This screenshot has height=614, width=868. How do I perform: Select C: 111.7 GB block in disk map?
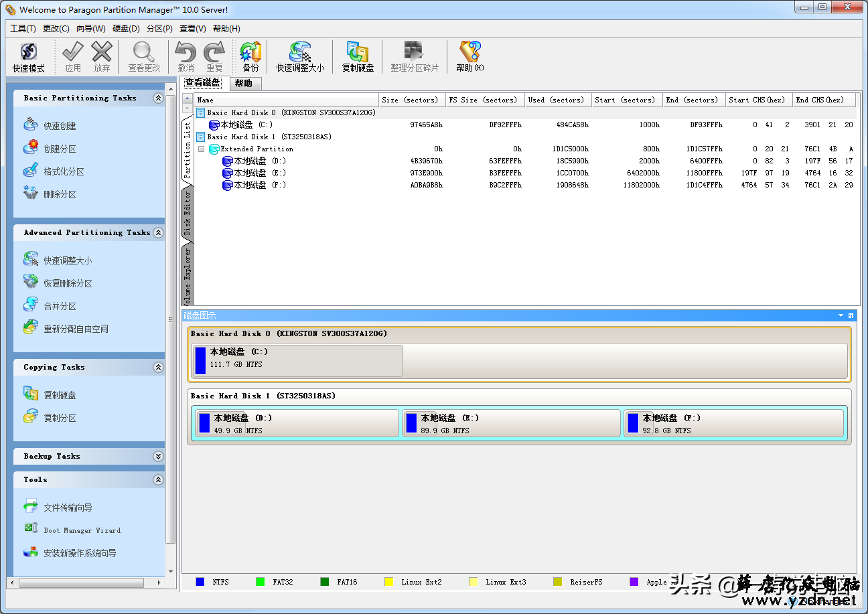[297, 360]
